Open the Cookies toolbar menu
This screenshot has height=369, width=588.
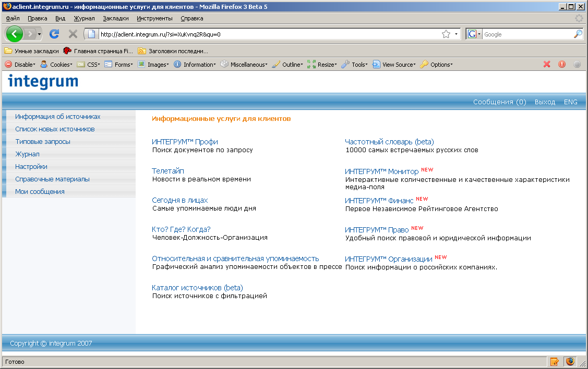coord(56,65)
